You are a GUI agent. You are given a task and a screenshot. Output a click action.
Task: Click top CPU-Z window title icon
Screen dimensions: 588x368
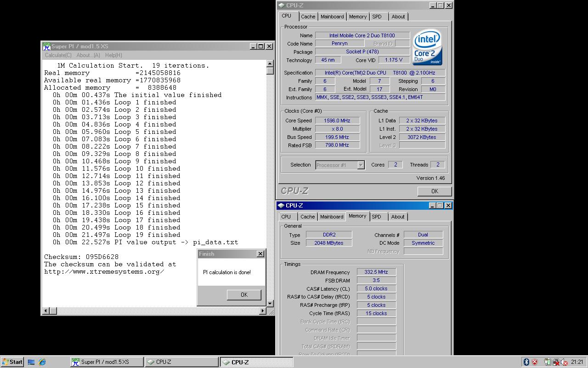pos(281,6)
